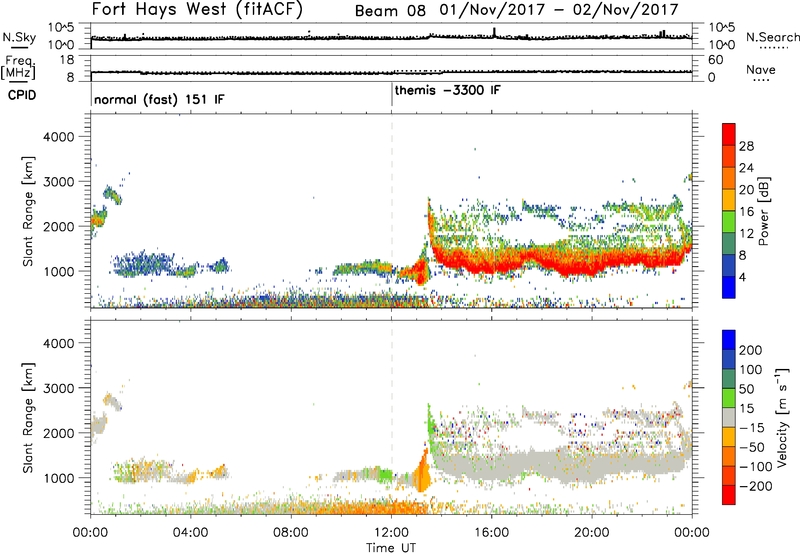Click the '60' right tick of the frequency panel
Image resolution: width=800 pixels, height=554 pixels.
click(715, 60)
